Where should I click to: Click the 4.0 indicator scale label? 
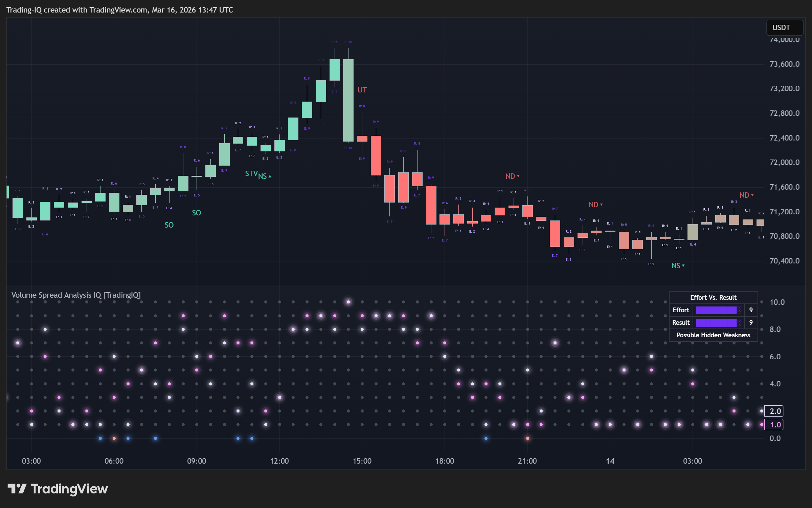coord(775,384)
